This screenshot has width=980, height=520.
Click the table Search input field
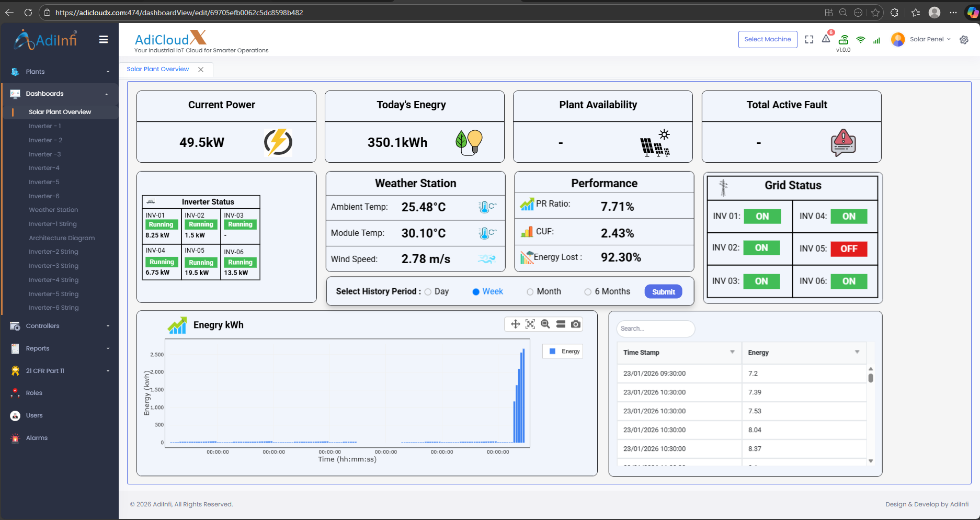click(x=655, y=329)
